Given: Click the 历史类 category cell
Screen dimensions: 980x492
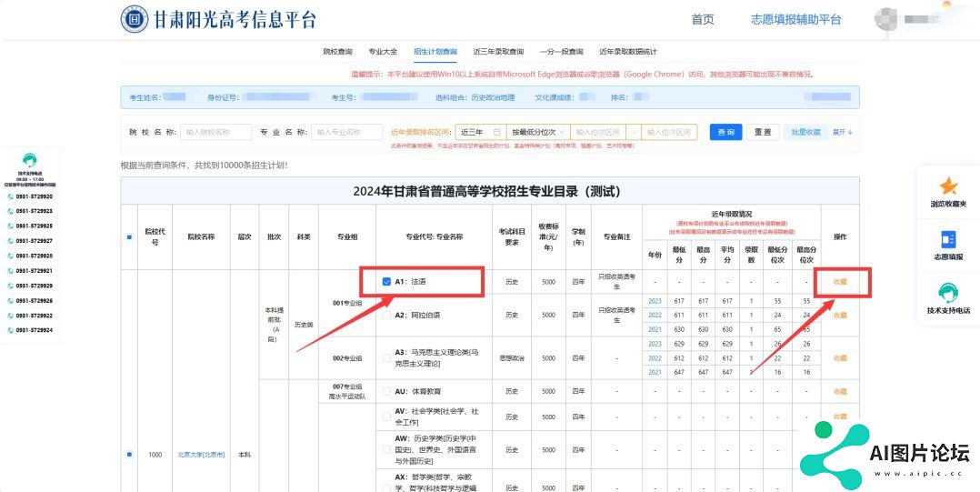Looking at the screenshot, I should click(x=303, y=325).
